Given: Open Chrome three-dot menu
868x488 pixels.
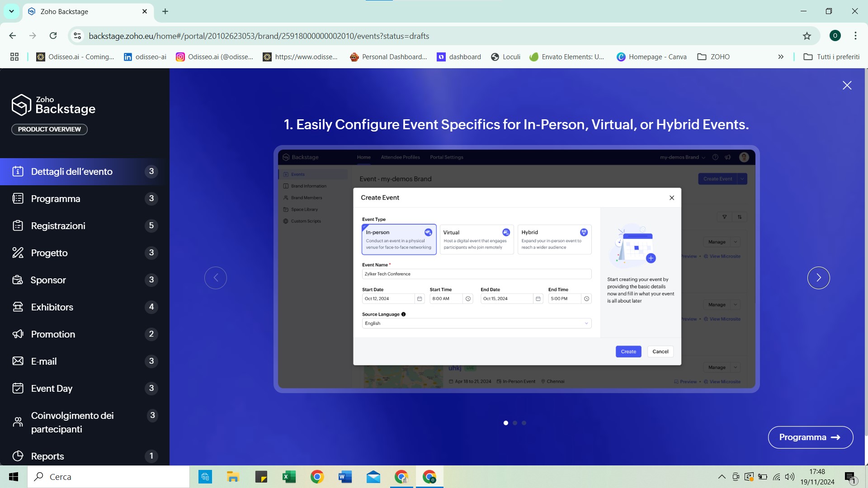Looking at the screenshot, I should (x=855, y=36).
